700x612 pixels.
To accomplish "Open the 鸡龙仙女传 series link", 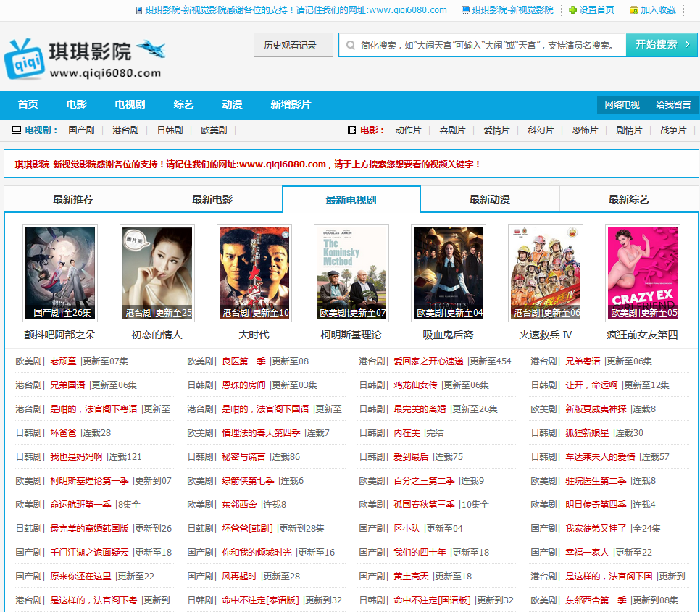I will pyautogui.click(x=415, y=385).
